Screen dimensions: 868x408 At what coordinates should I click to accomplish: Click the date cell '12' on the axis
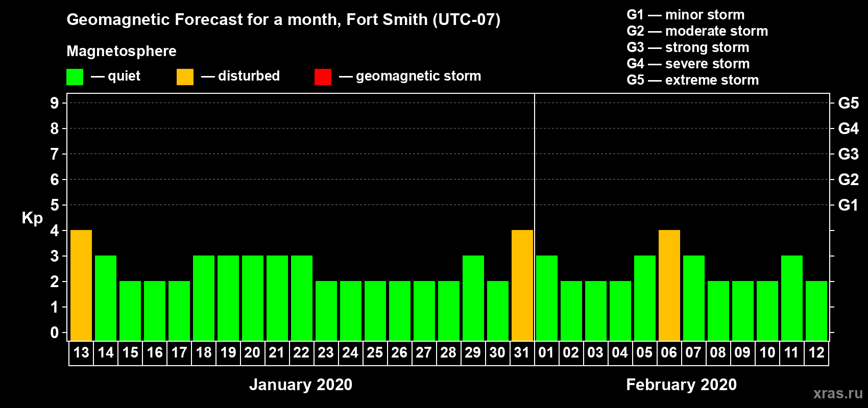(816, 353)
